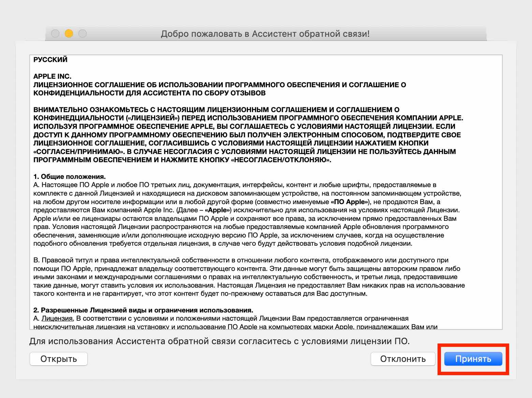This screenshot has height=398, width=532.
Task: Click the uppercase paragraph starting 'ВНИМАТЕЛЬНО ОЗНАКОМЬТЕСЬ'
Action: point(248,135)
